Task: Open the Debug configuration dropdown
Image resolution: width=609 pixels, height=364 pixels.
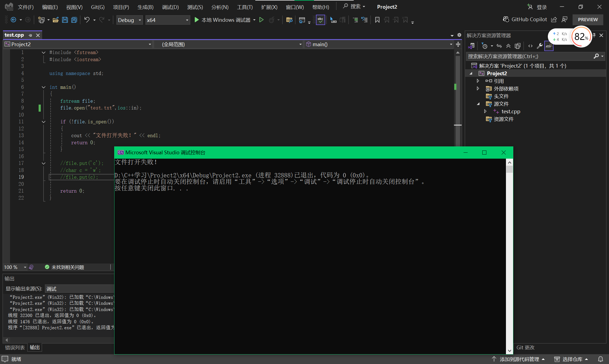Action: [x=129, y=20]
